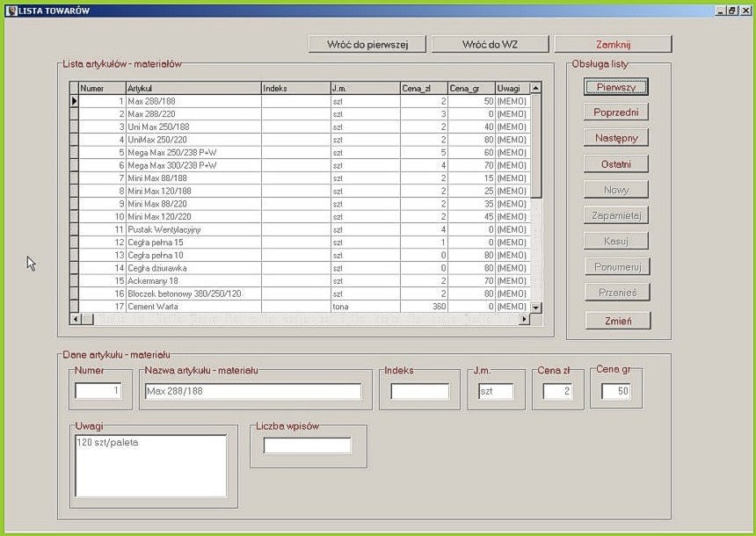The image size is (756, 536).
Task: Click the application icon in title bar
Action: point(11,11)
